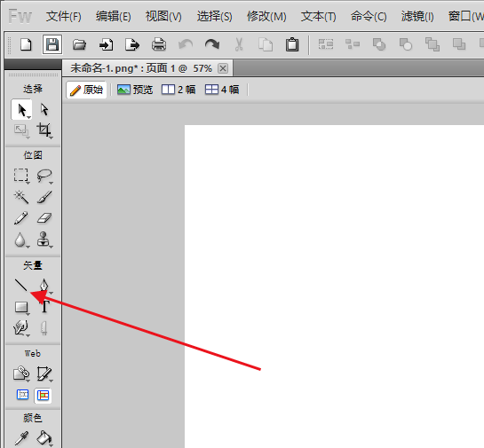This screenshot has height=448, width=484.
Task: Click the Save floppy disk icon
Action: pos(52,44)
